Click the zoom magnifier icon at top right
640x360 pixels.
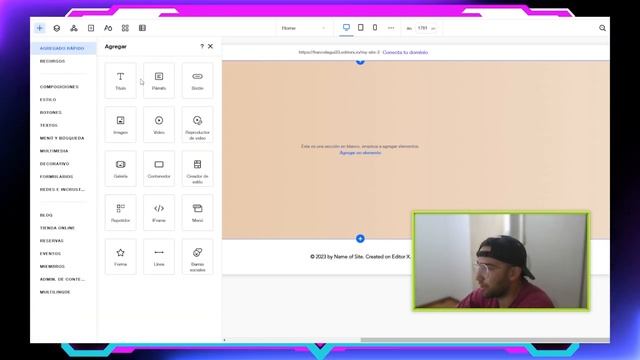pyautogui.click(x=602, y=28)
